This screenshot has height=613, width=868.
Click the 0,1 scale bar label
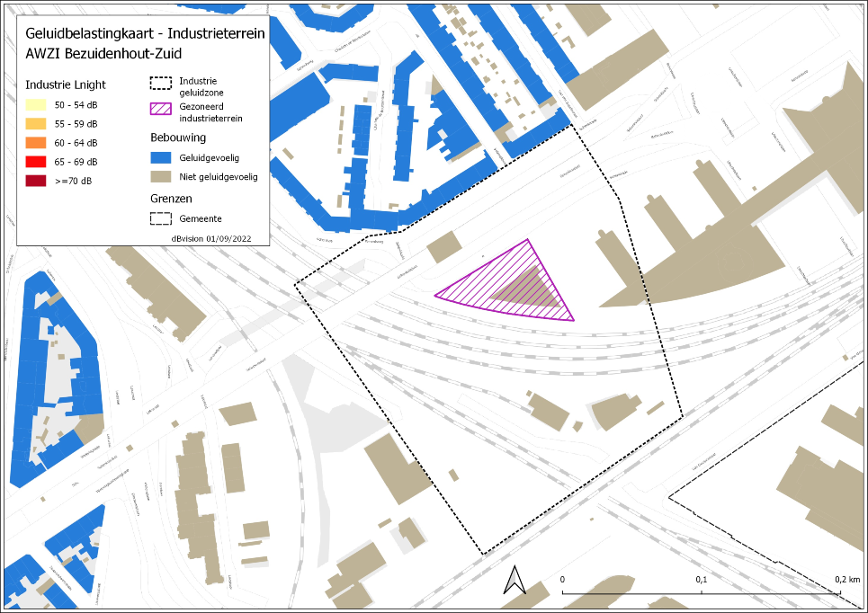[x=702, y=580]
